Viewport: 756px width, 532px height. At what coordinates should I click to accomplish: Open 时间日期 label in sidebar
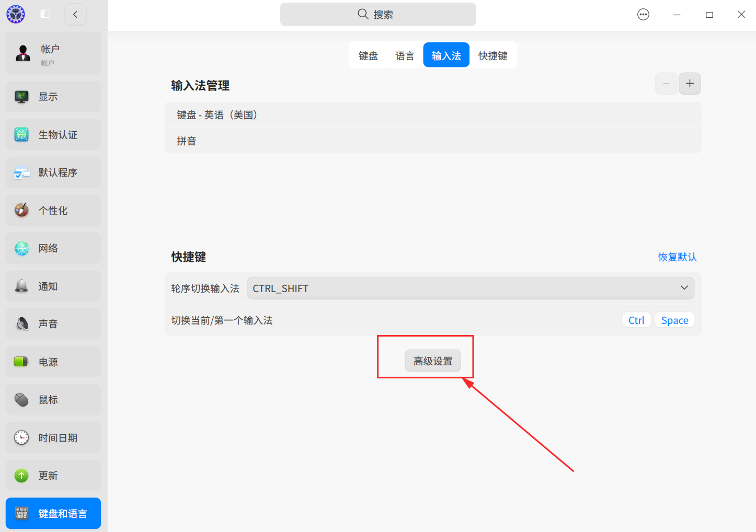[58, 438]
